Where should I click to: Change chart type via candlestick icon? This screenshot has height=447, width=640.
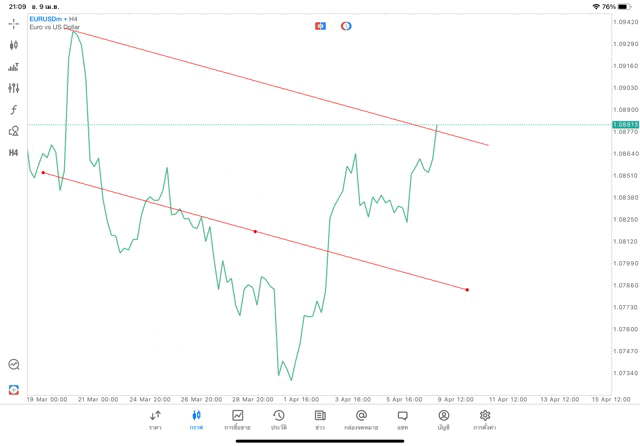[14, 45]
